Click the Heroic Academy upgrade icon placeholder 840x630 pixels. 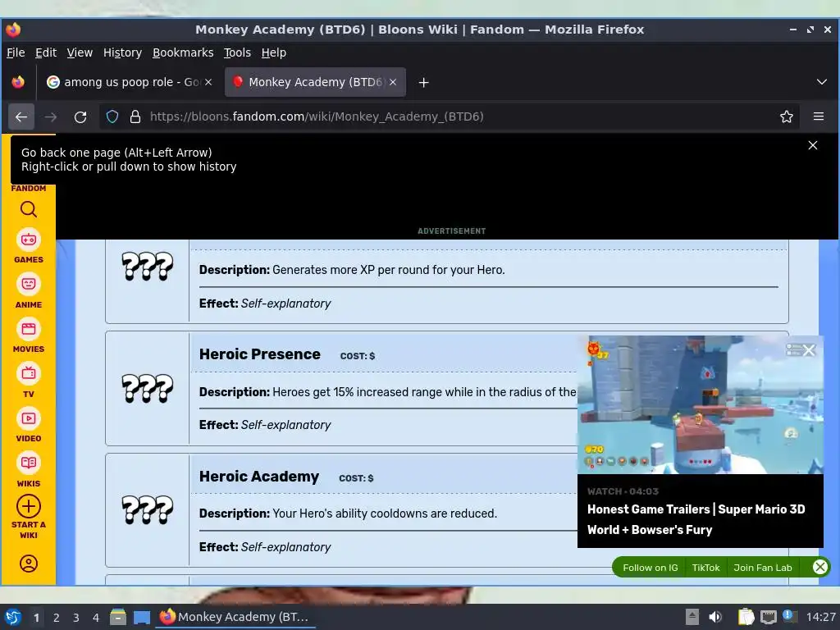point(148,510)
